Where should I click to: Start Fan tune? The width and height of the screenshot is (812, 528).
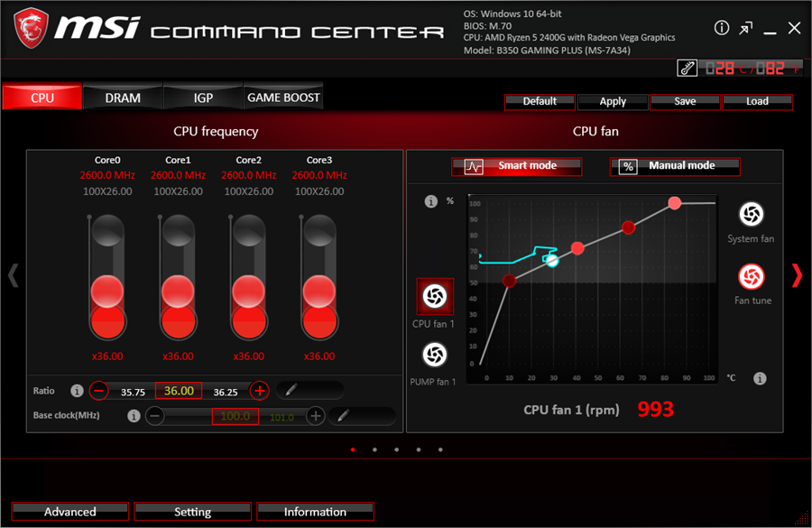click(x=752, y=275)
